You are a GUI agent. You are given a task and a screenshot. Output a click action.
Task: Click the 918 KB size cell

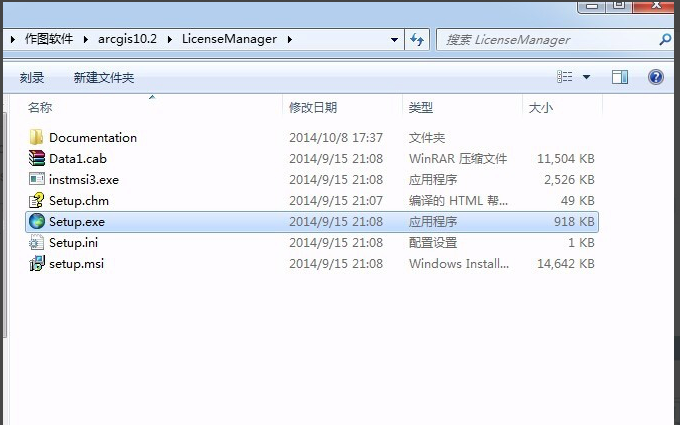pos(574,222)
